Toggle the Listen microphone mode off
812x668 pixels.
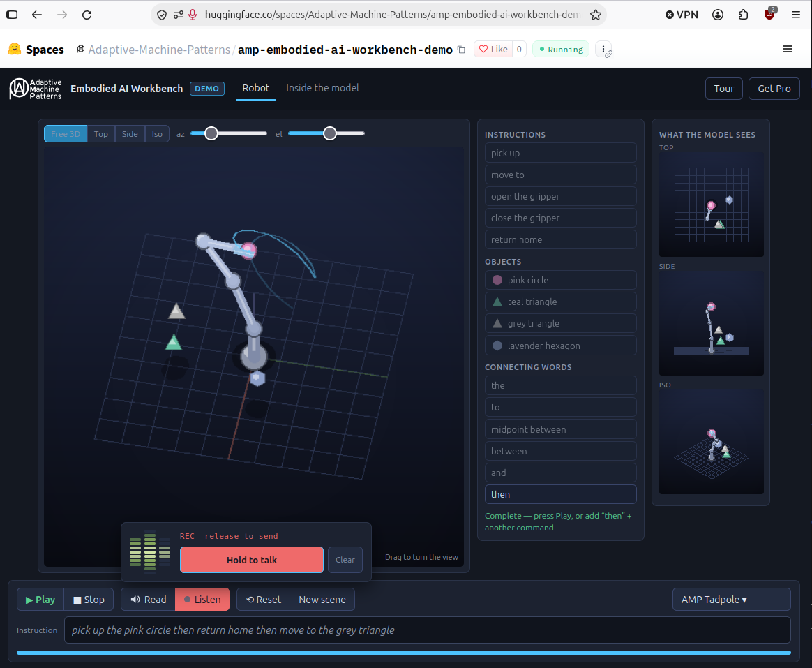[202, 600]
